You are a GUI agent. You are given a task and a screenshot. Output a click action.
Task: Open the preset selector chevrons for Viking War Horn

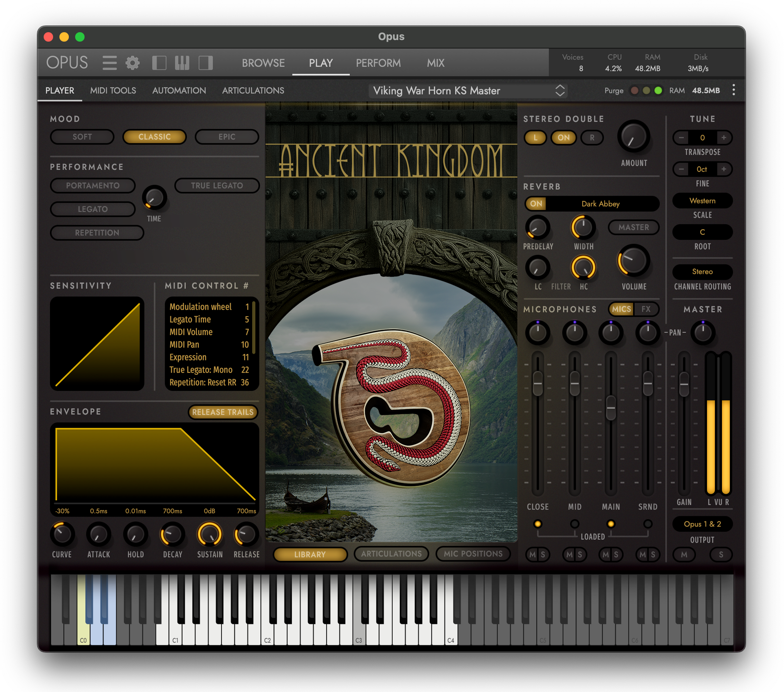(x=560, y=90)
